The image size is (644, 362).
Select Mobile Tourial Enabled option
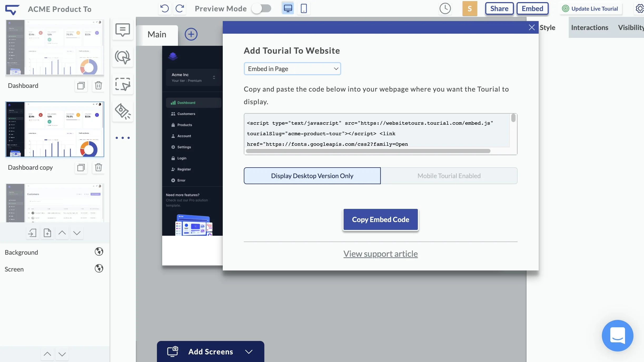(x=449, y=176)
